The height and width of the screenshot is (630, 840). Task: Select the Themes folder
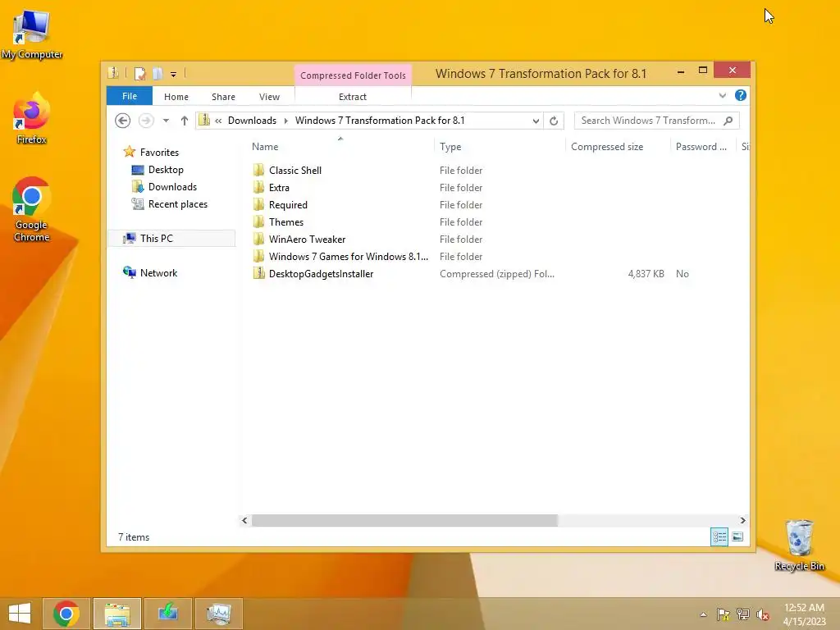pyautogui.click(x=286, y=221)
